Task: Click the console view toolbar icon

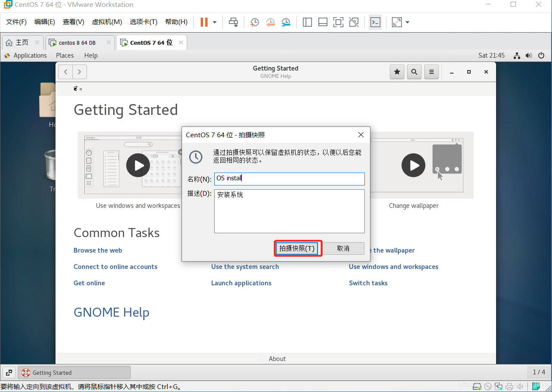Action: click(375, 22)
